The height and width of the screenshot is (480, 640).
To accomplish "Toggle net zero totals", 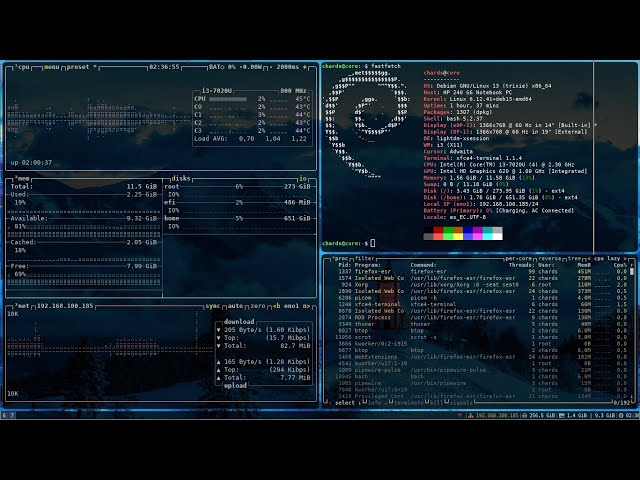I will click(x=258, y=306).
